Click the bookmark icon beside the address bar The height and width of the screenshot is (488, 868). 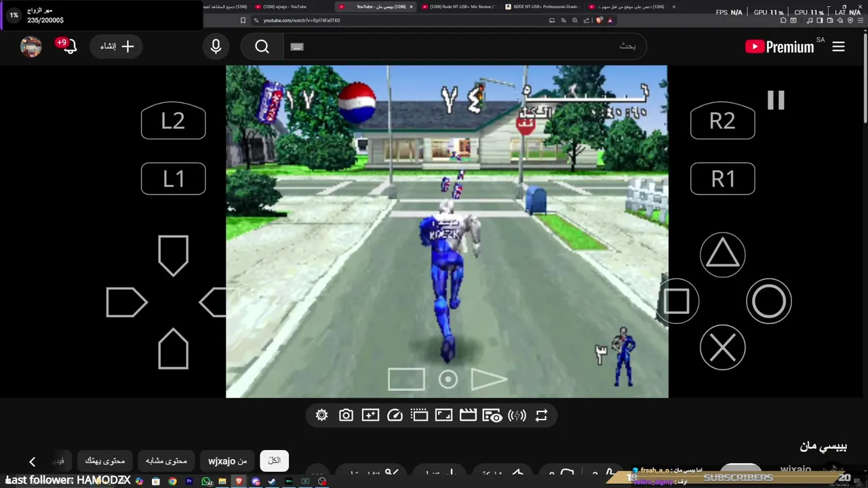click(x=243, y=20)
